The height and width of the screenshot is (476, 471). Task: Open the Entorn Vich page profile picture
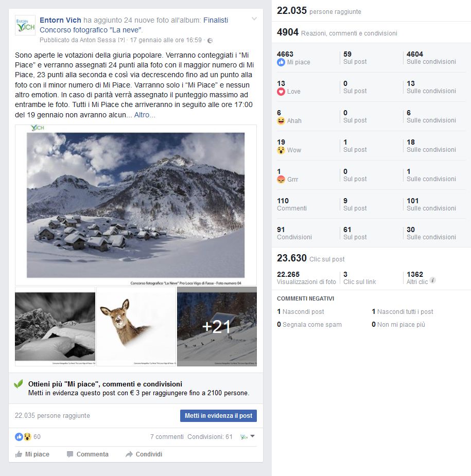[x=25, y=25]
